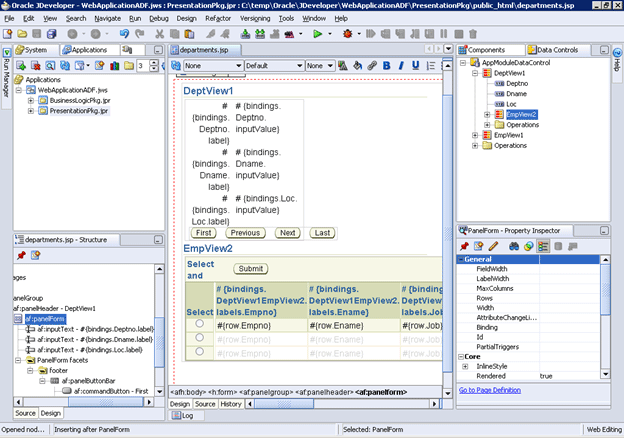Click the red X delete icon in navigator toolbar
This screenshot has width=624, height=438.
pyautogui.click(x=35, y=66)
